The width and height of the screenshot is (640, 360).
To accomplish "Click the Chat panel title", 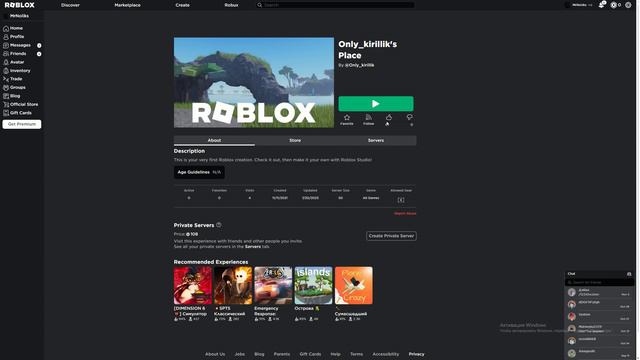I will (x=571, y=274).
